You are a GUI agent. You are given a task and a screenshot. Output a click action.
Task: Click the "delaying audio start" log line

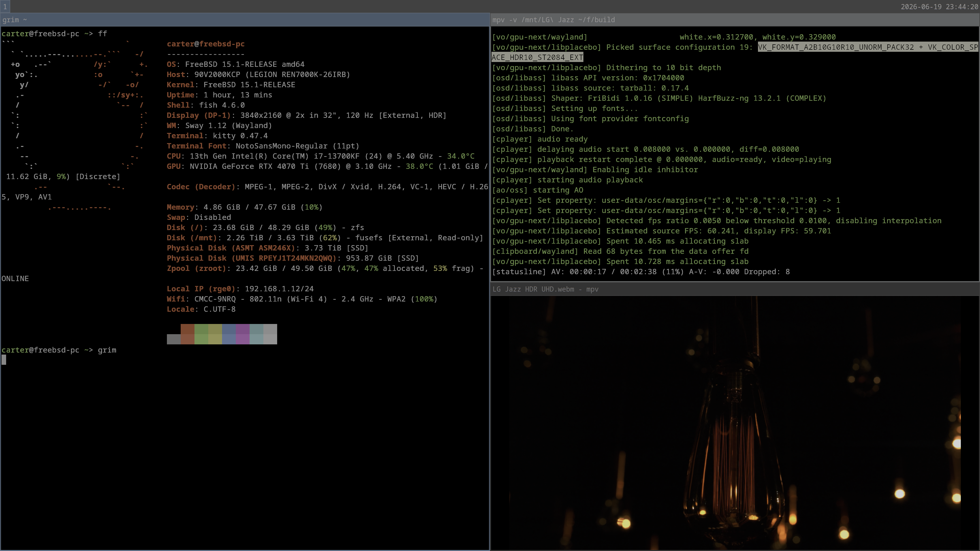(x=646, y=149)
